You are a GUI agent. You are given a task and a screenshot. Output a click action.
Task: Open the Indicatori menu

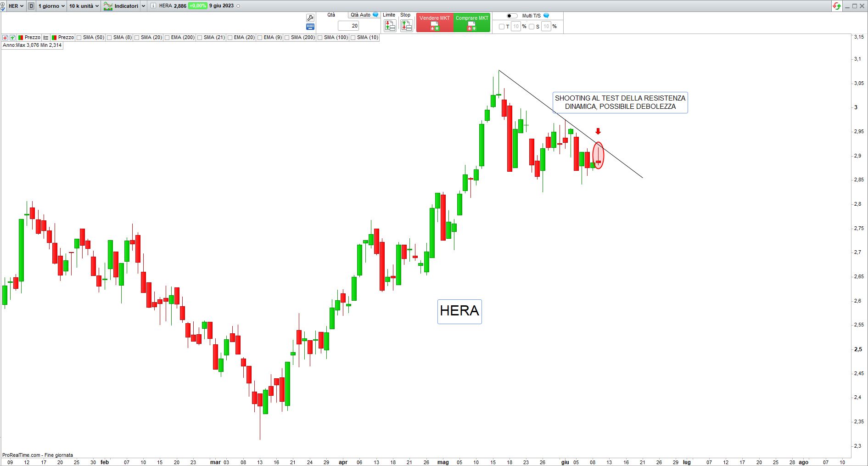click(125, 6)
